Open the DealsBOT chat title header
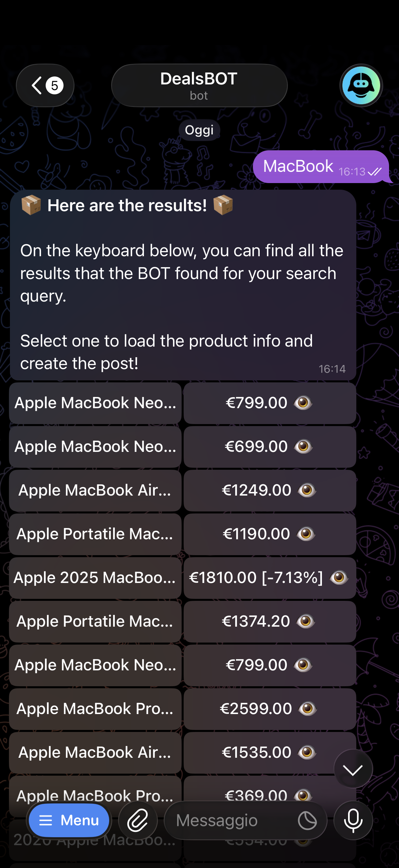 click(199, 85)
